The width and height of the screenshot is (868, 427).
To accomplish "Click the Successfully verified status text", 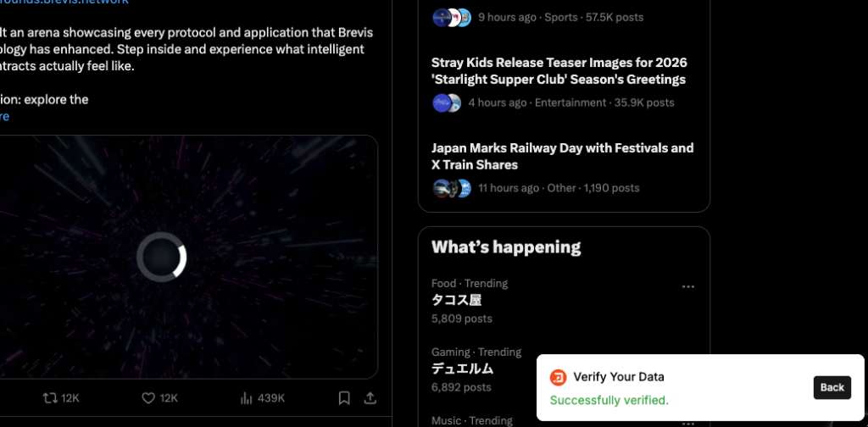I will click(x=609, y=400).
